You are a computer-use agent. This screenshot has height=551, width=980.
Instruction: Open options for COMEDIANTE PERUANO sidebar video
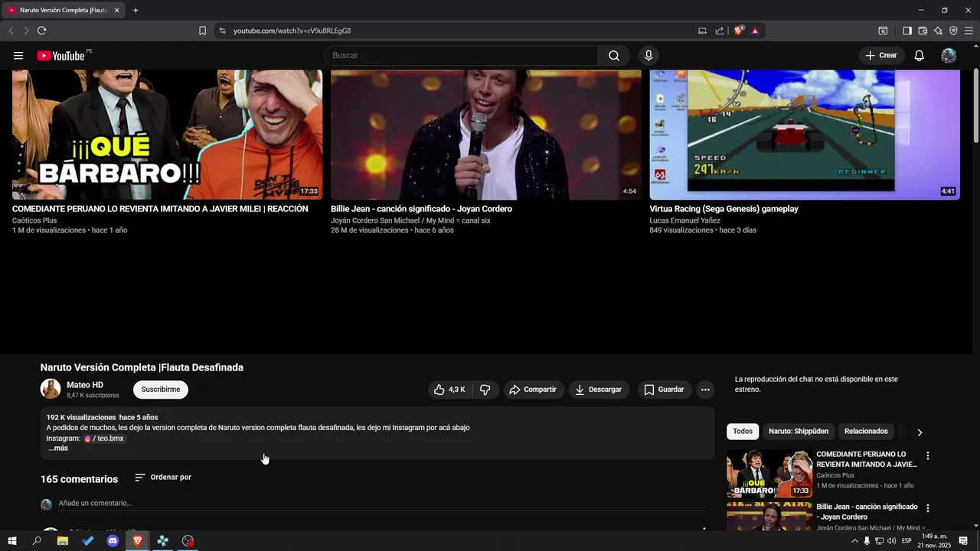click(928, 455)
